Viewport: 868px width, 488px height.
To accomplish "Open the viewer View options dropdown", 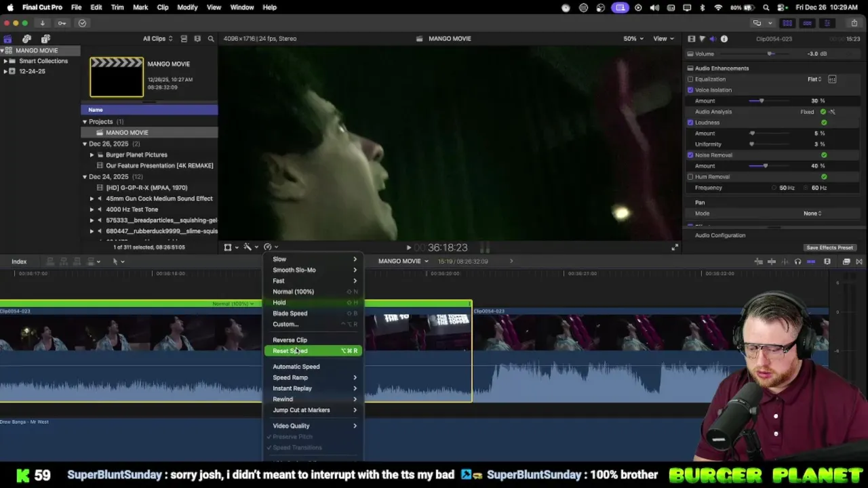I will tap(662, 39).
